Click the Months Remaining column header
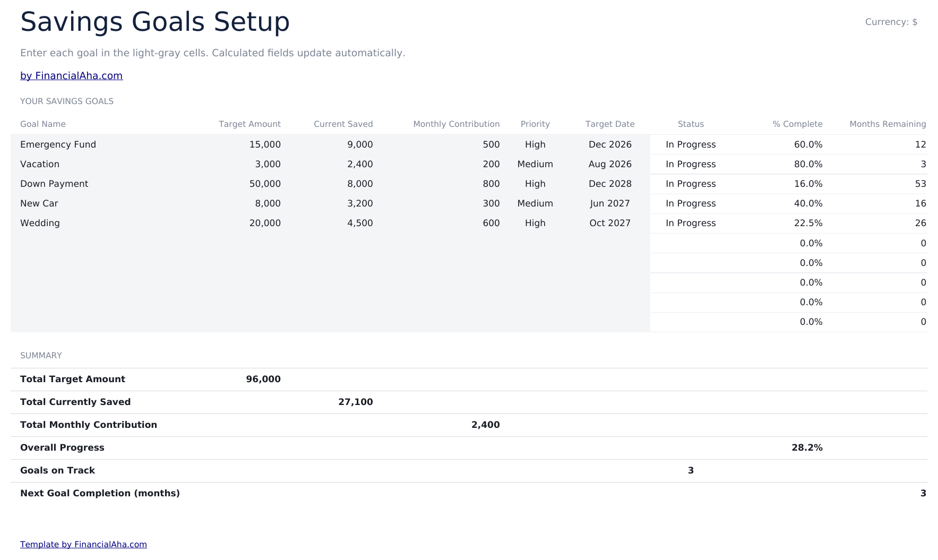The width and height of the screenshot is (938, 560). point(888,124)
